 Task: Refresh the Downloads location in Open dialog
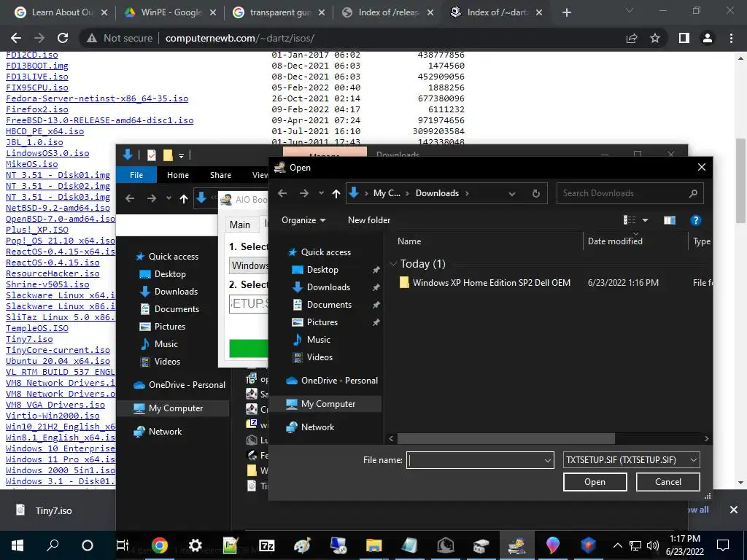536,193
